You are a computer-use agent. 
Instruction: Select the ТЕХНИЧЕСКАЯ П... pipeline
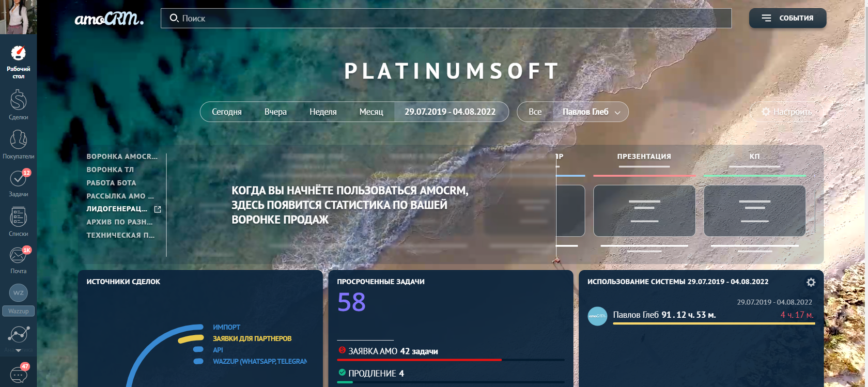pos(120,235)
